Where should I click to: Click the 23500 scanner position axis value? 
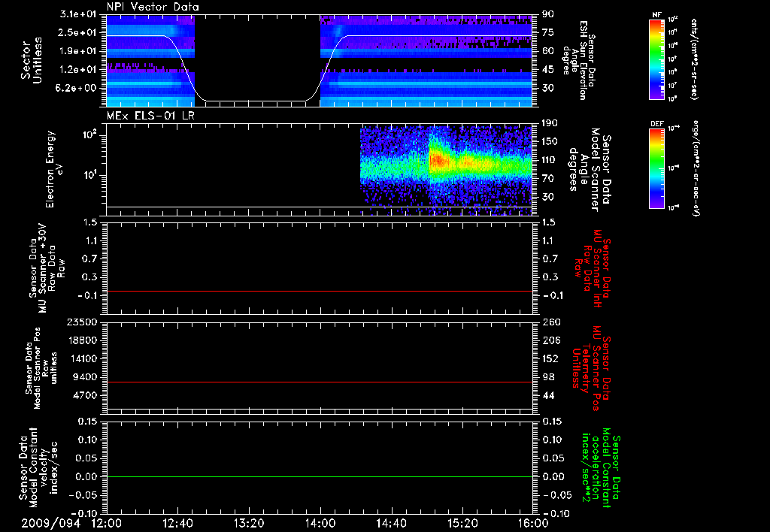(82, 322)
